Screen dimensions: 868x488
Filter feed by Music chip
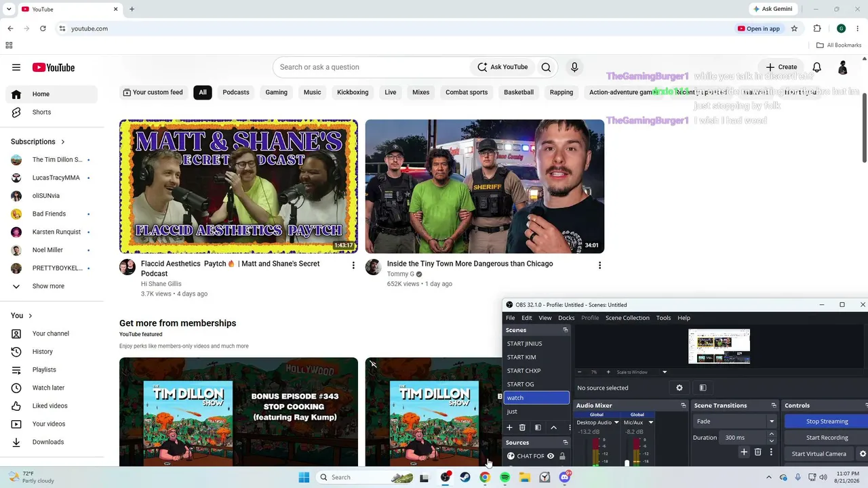pos(313,92)
